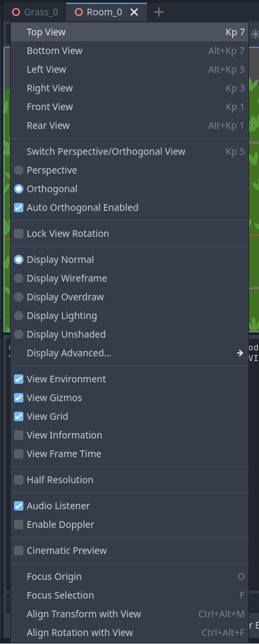259x644 pixels.
Task: Toggle the Audio Listener checkbox
Action: (x=129, y=506)
